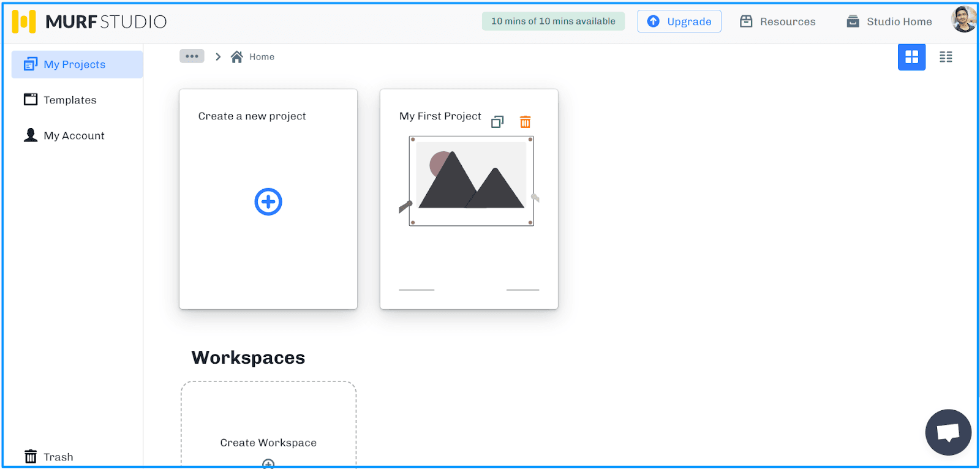Click the breadcrumb chevron arrow
The image size is (980, 469).
[x=218, y=57]
